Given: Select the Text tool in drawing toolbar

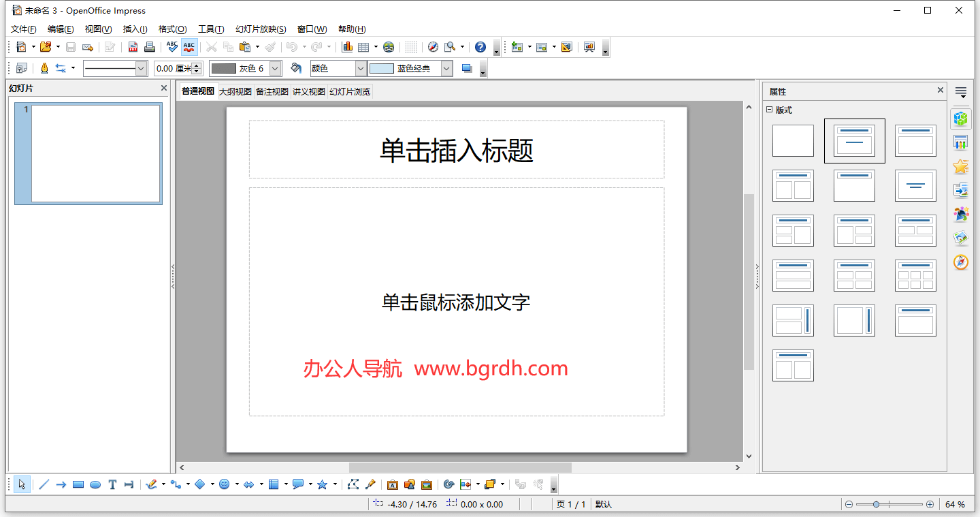Looking at the screenshot, I should [x=112, y=484].
